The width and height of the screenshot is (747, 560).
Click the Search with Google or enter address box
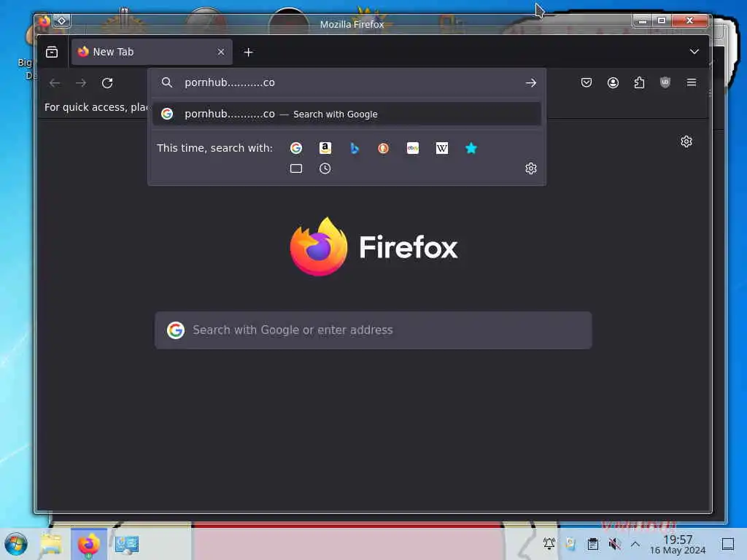click(373, 330)
